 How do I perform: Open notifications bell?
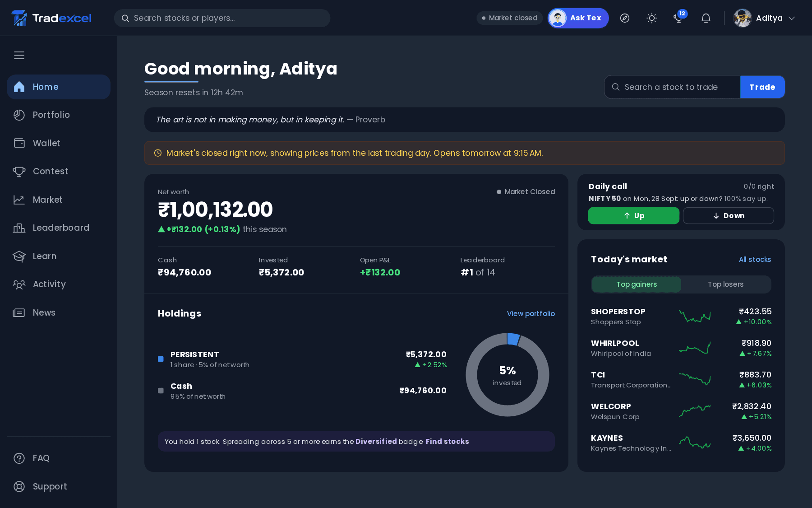coord(706,18)
